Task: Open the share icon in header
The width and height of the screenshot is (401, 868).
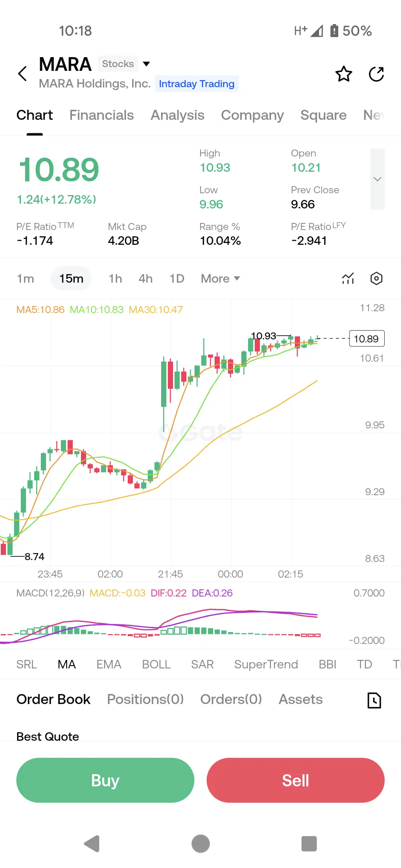Action: [x=376, y=74]
